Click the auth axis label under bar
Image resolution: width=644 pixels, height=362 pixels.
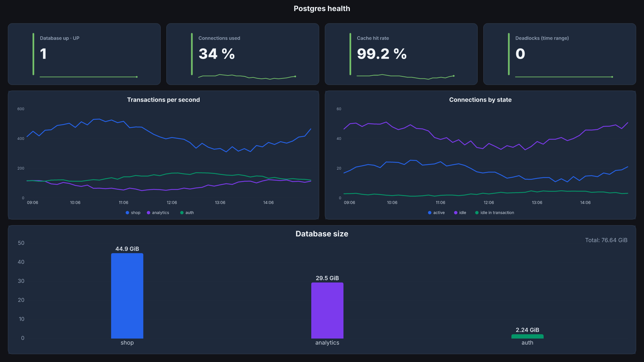[x=527, y=343]
